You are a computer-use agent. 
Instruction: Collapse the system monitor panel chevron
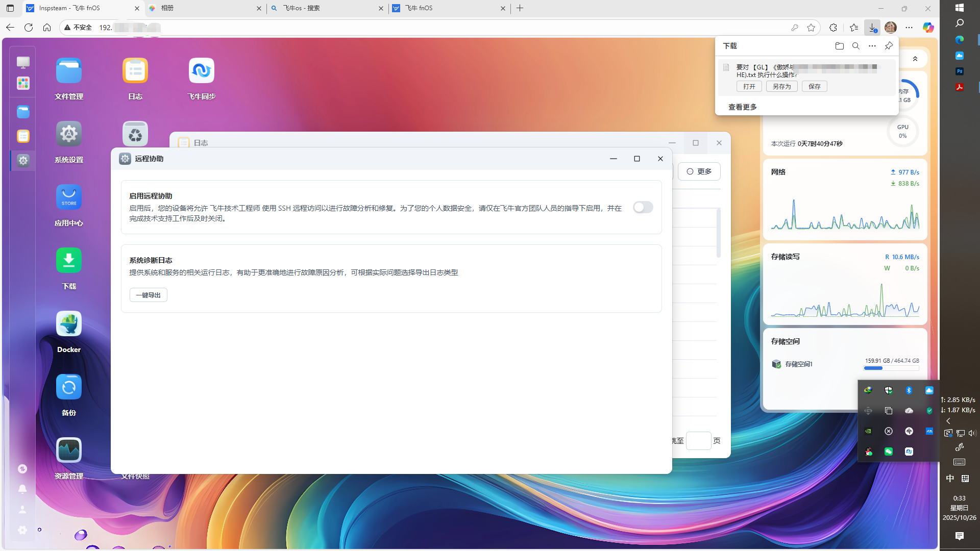point(915,59)
